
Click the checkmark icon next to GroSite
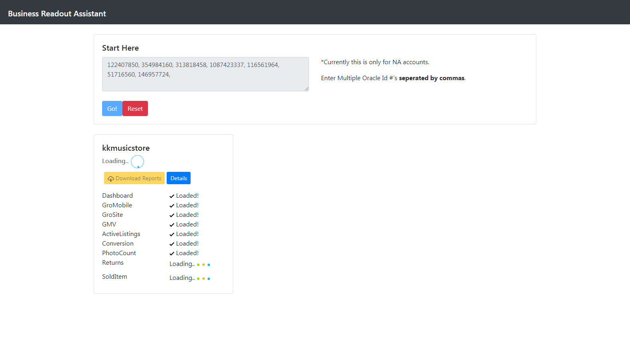pyautogui.click(x=172, y=215)
